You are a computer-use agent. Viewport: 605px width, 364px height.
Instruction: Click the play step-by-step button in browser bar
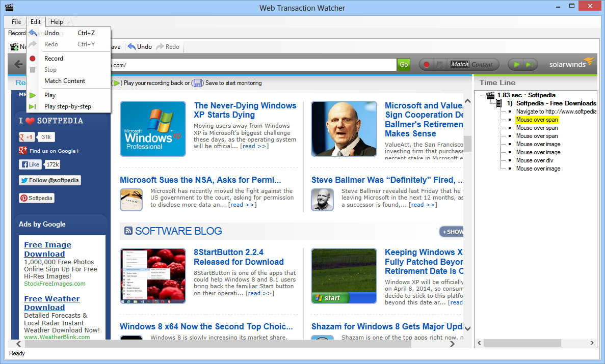coord(530,64)
